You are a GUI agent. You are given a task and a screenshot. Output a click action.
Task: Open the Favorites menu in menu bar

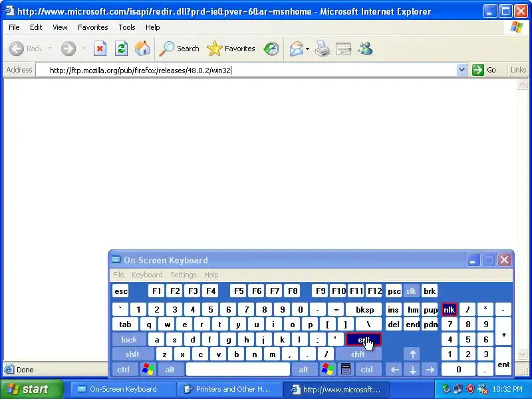point(93,27)
